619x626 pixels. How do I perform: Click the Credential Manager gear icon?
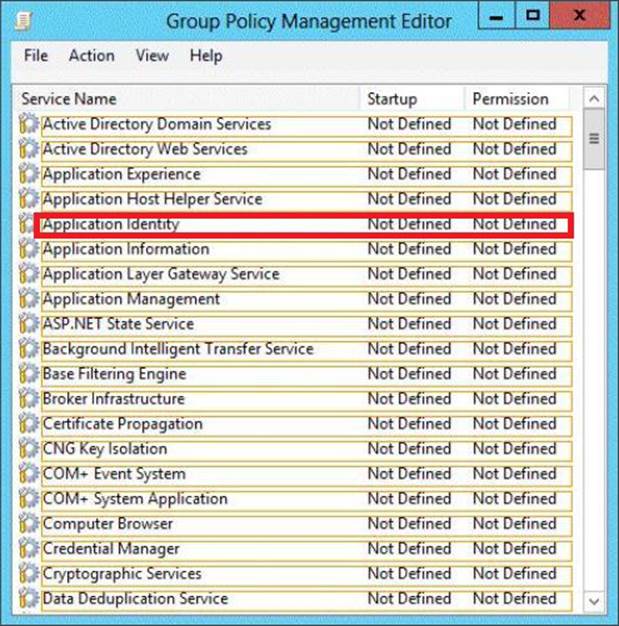point(28,550)
